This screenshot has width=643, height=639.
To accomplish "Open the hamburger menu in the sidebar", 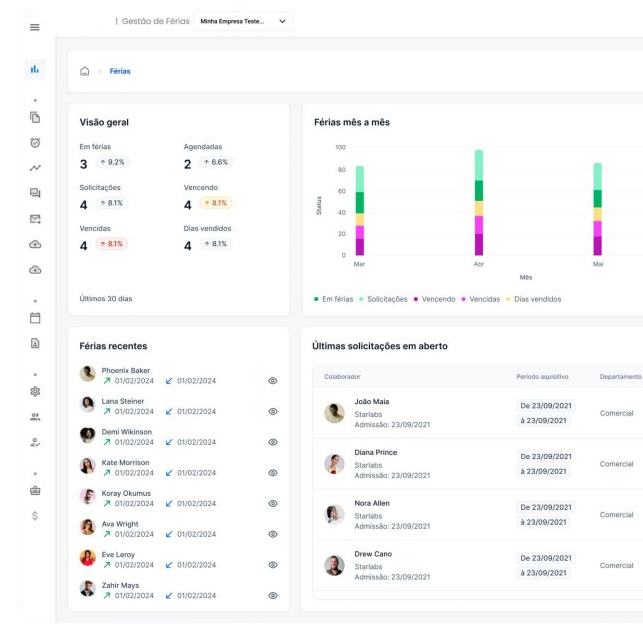I will [34, 26].
